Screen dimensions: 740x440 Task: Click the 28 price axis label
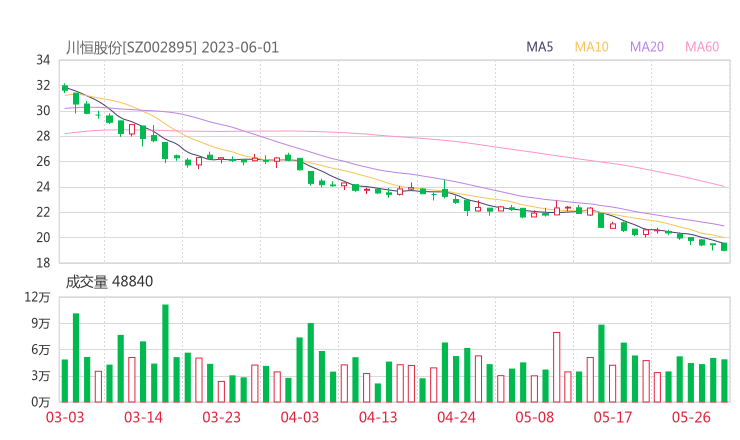tap(43, 136)
